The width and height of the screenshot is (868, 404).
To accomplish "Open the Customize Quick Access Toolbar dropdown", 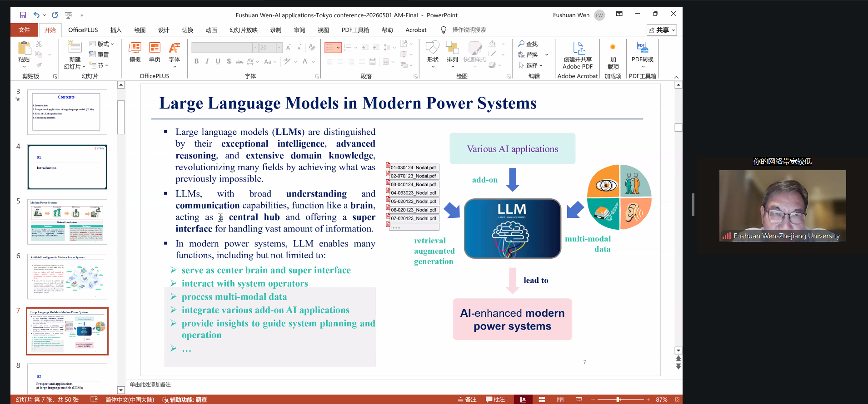I will 82,15.
